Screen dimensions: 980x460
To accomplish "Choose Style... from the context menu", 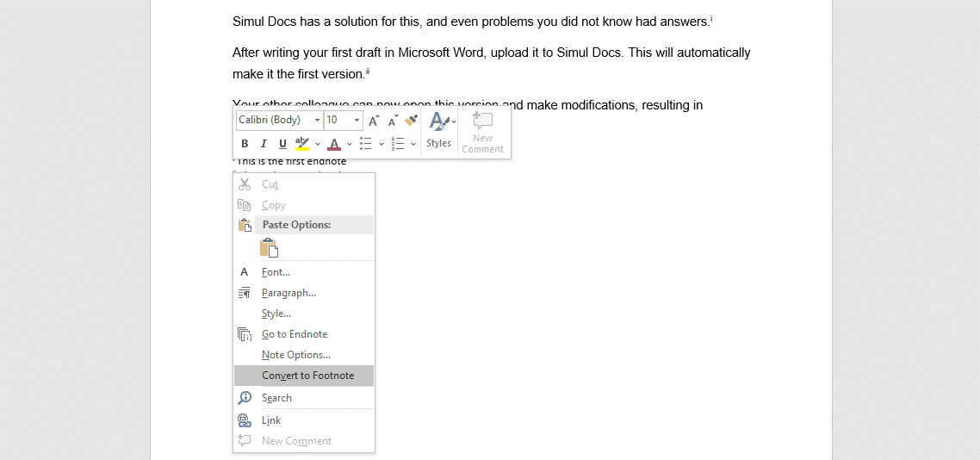I will (304, 314).
